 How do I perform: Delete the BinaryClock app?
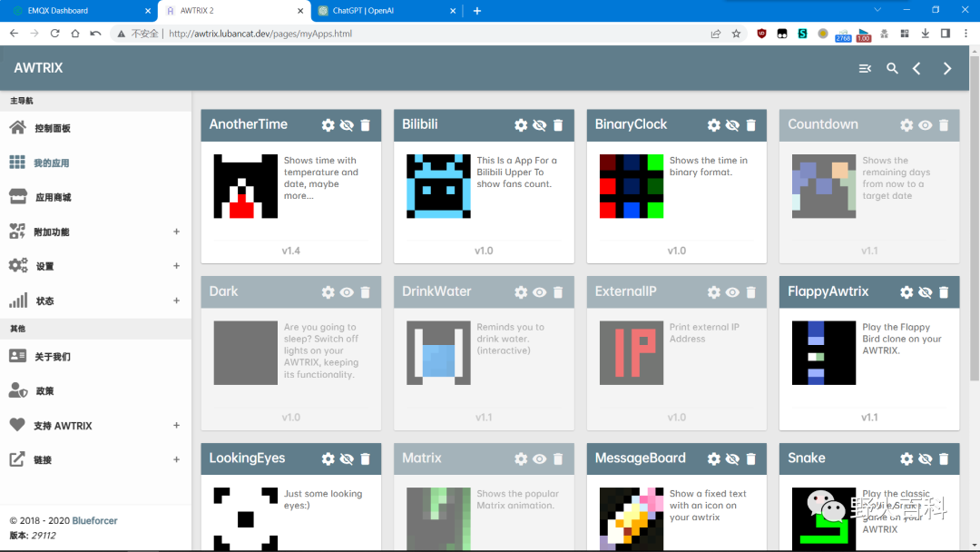point(751,125)
